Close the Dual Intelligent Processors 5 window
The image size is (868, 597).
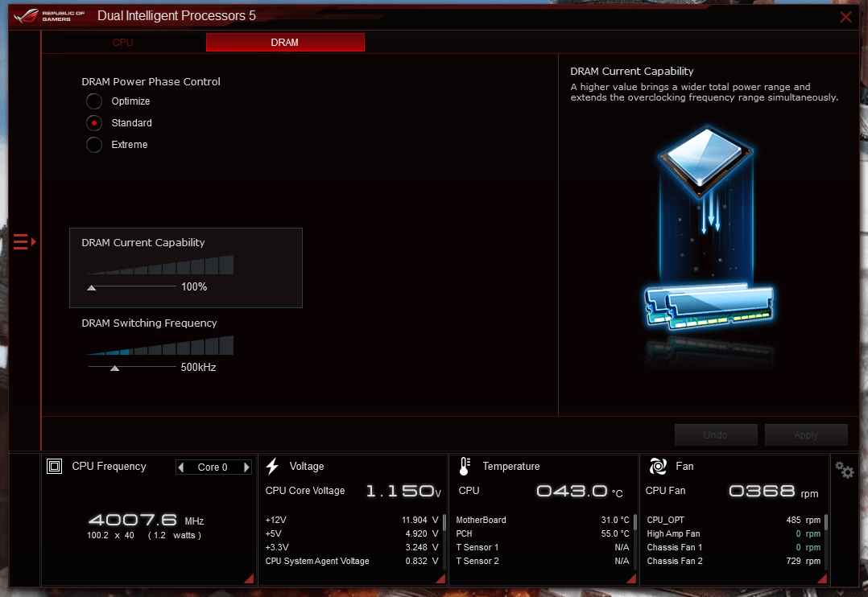coord(845,17)
